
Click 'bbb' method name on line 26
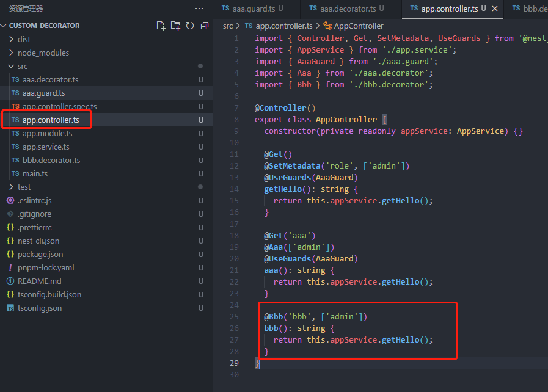271,328
